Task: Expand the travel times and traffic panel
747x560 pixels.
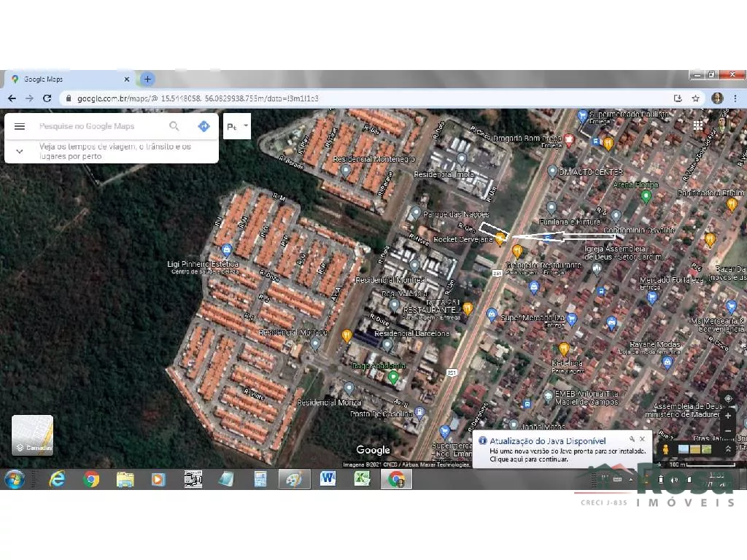Action: click(x=20, y=151)
